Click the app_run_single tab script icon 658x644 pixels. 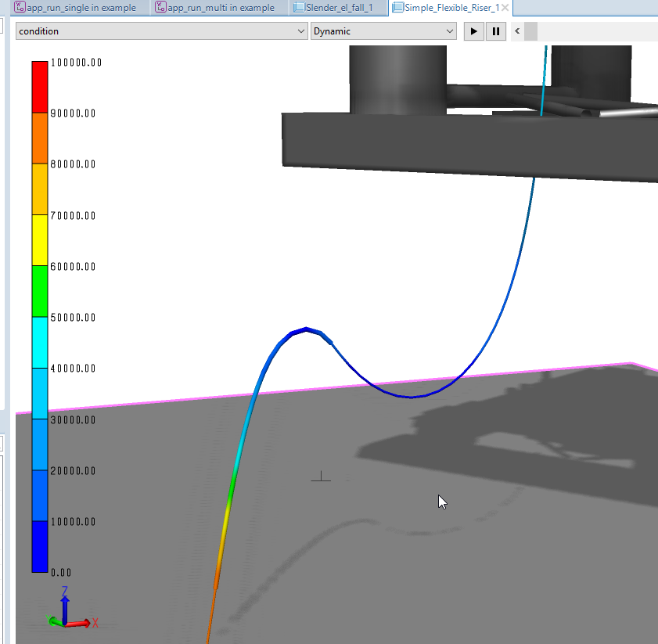[20, 8]
